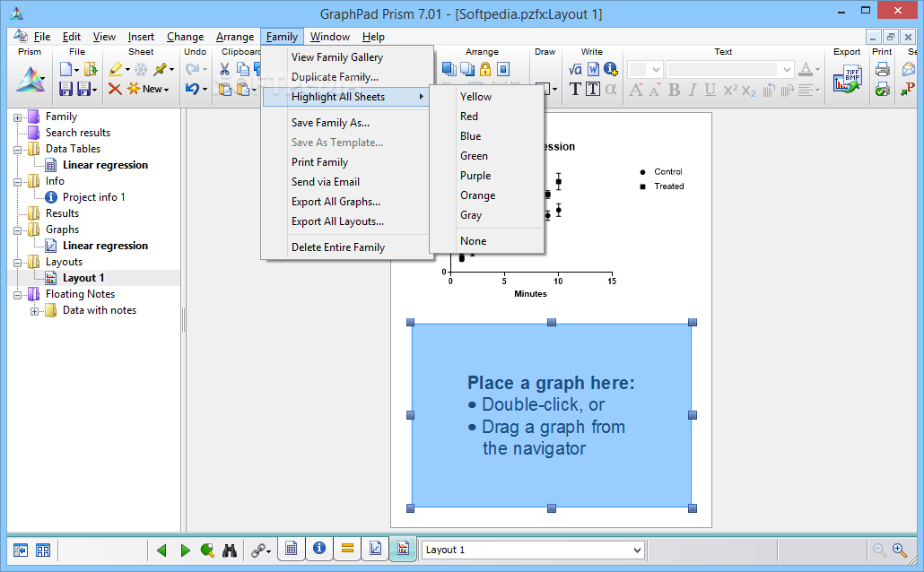Click the magnifier search sheets icon
Viewport: 924px width, 572px height.
point(207,550)
